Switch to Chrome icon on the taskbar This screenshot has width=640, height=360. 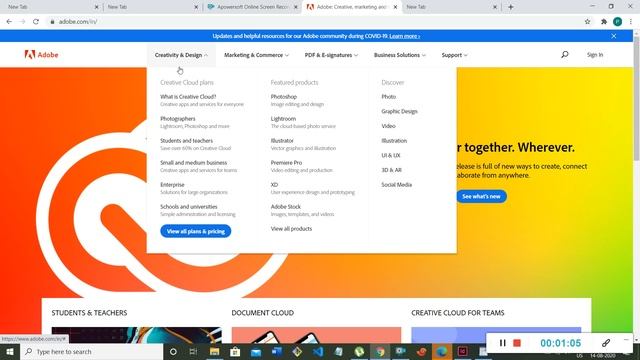pyautogui.click(x=380, y=351)
